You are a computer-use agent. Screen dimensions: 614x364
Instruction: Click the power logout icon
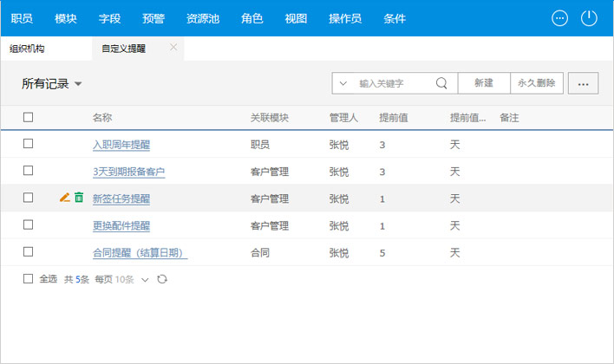[589, 18]
